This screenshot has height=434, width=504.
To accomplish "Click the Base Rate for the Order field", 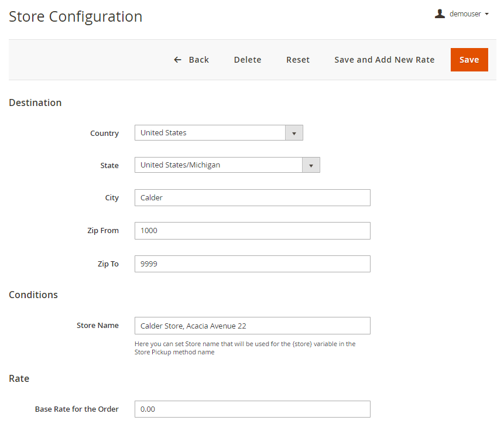I will pyautogui.click(x=252, y=409).
